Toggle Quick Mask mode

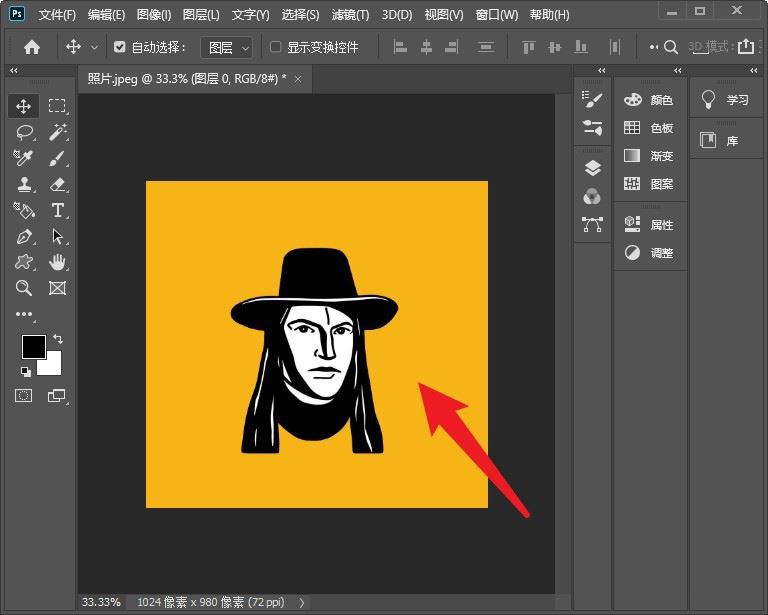click(23, 396)
